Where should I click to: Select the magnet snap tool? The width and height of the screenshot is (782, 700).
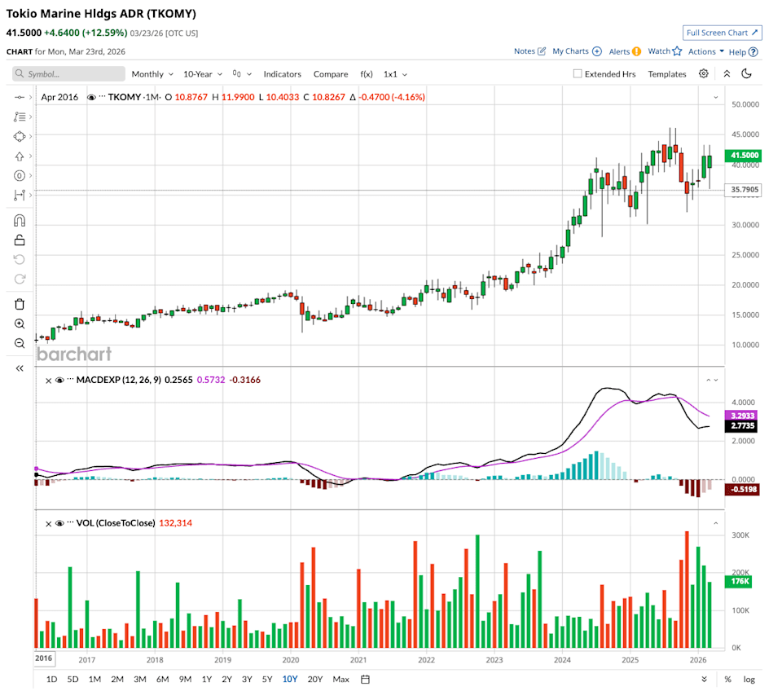click(x=20, y=220)
